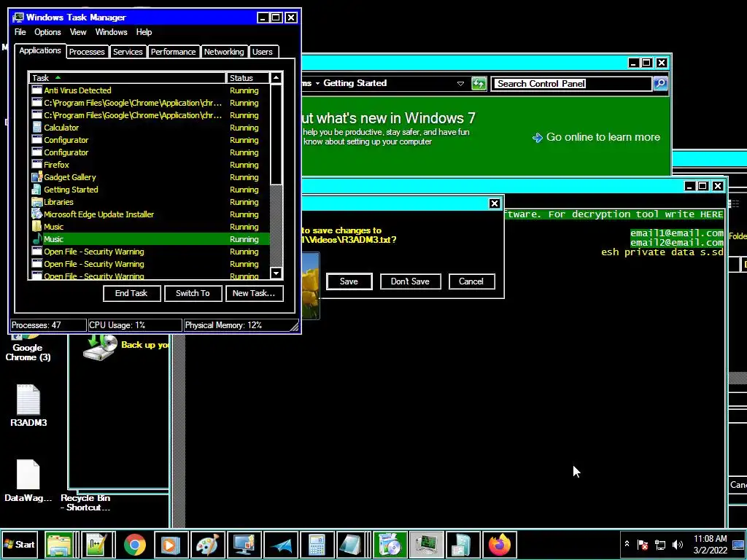Click the task list scroll down arrow

[276, 273]
